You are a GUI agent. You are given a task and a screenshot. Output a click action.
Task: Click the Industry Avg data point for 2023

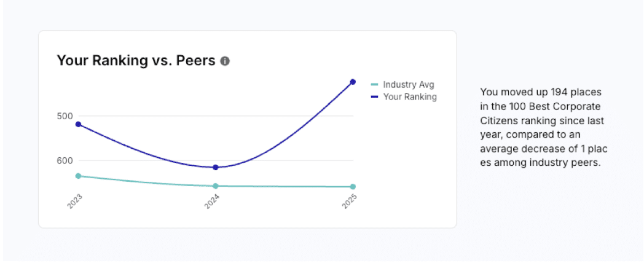tap(78, 176)
